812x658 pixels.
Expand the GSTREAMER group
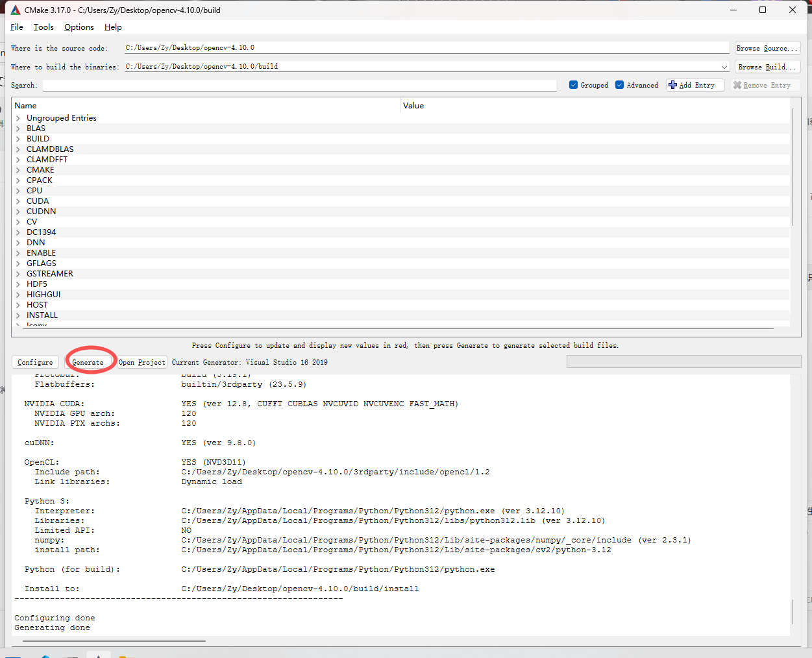click(18, 274)
